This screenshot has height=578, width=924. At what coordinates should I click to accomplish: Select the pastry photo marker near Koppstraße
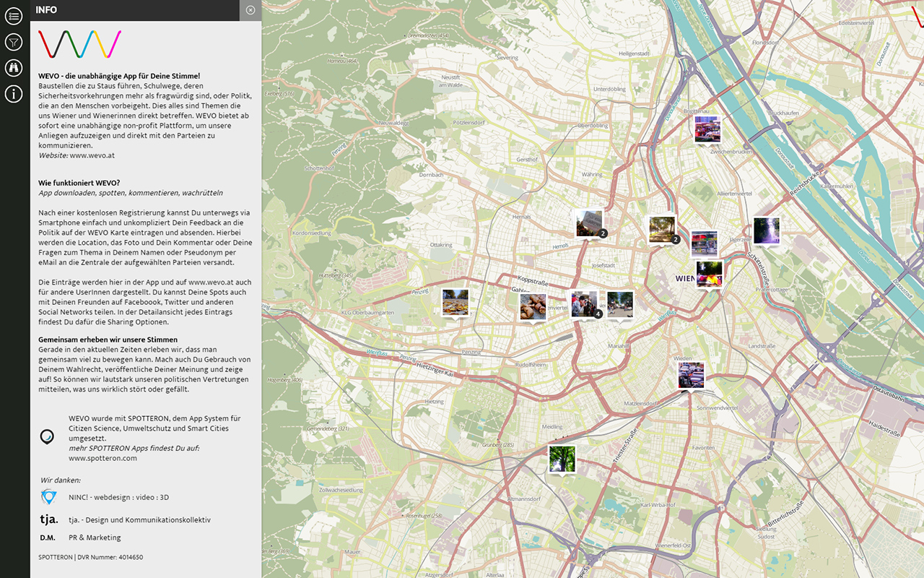point(533,306)
